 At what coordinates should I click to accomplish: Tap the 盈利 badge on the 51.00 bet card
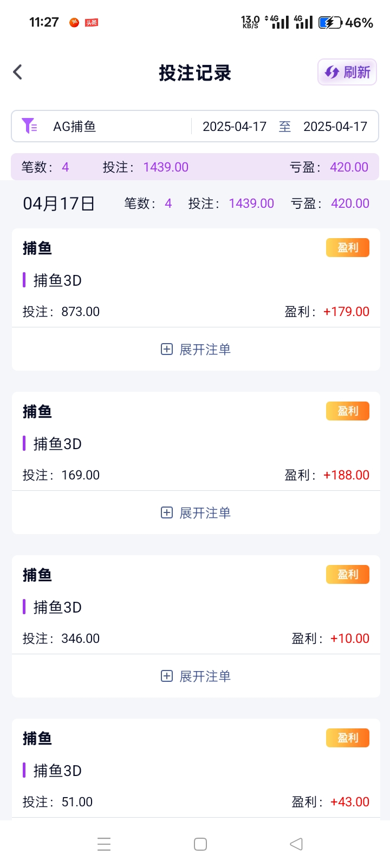[348, 738]
